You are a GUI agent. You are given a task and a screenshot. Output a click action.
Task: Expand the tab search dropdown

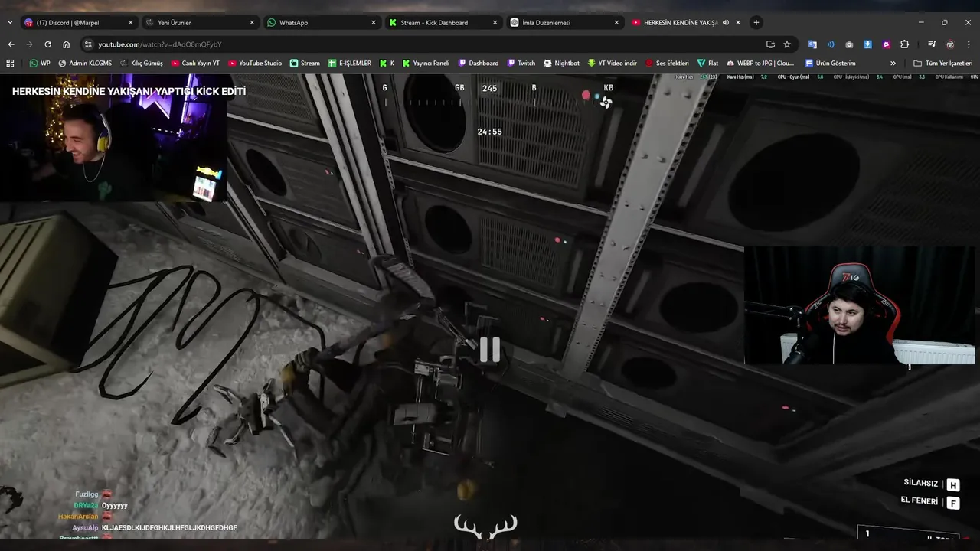click(11, 22)
